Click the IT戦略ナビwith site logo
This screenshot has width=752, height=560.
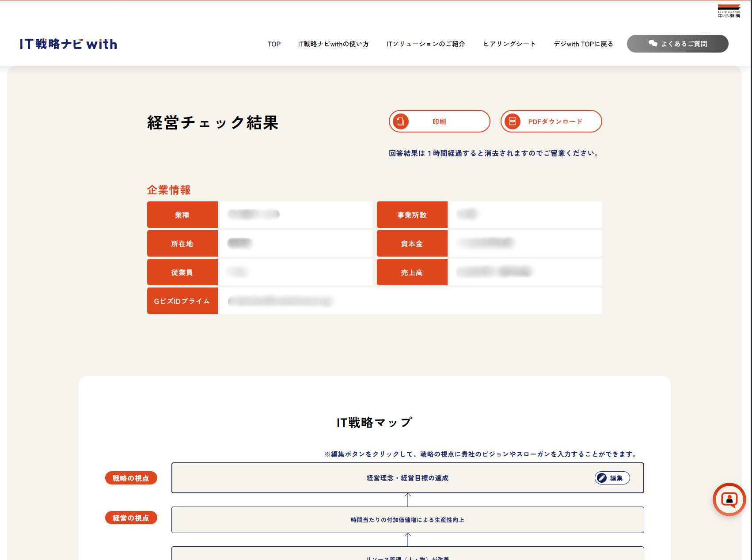coord(68,44)
